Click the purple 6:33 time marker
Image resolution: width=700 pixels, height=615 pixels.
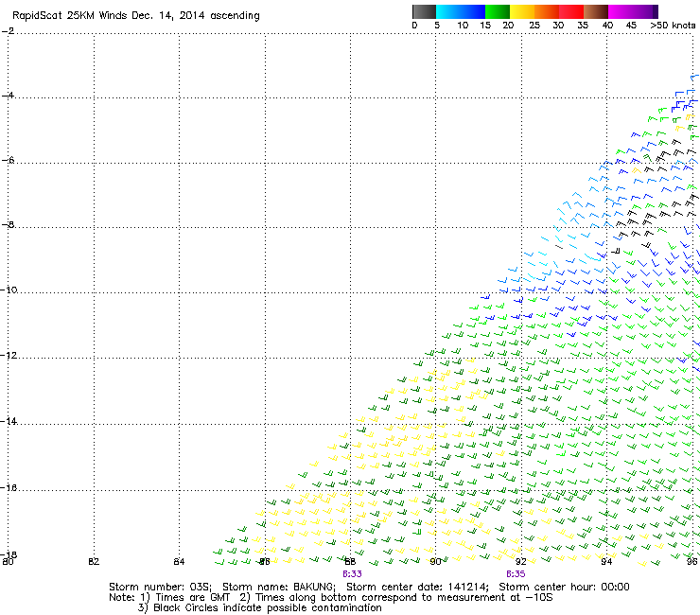(352, 574)
